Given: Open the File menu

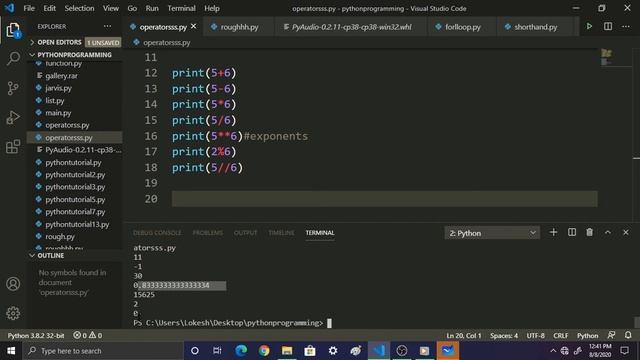Looking at the screenshot, I should pos(29,8).
